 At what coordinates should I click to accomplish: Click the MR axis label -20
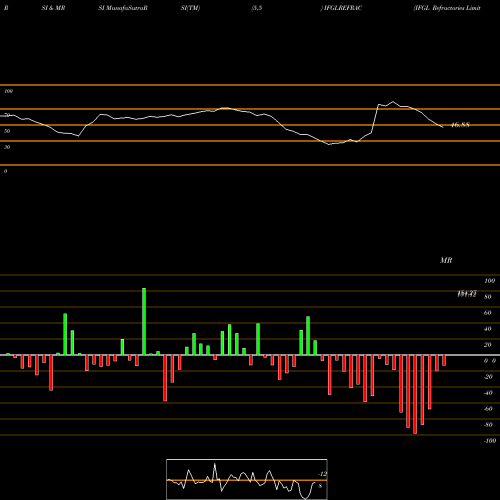pyautogui.click(x=488, y=377)
